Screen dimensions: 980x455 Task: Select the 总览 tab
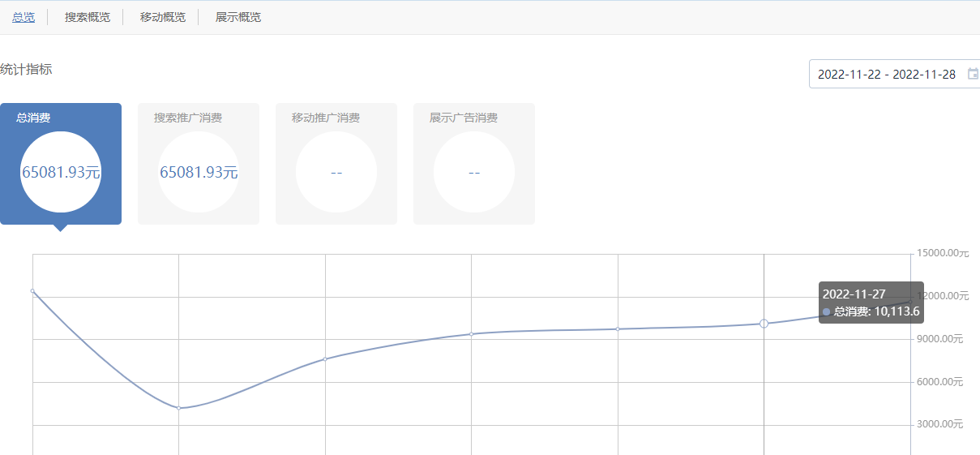click(24, 17)
